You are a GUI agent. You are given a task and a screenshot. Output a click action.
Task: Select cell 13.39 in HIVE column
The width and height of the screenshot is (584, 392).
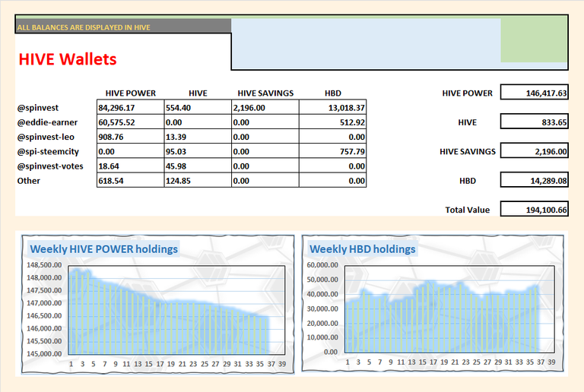pyautogui.click(x=198, y=137)
